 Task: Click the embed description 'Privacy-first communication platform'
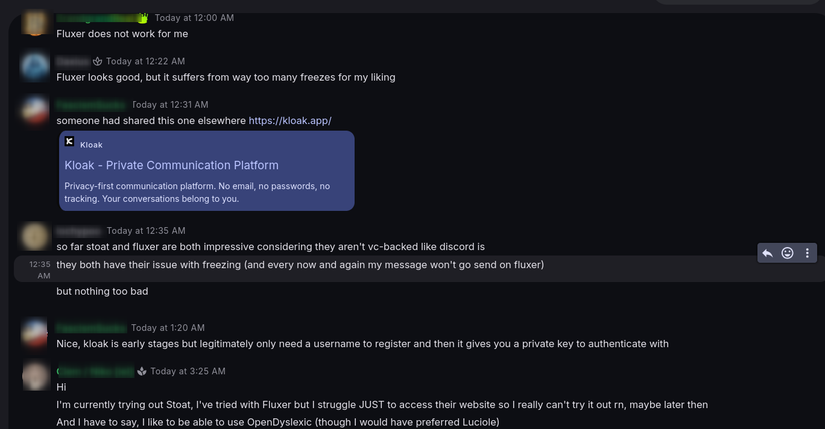(x=197, y=193)
